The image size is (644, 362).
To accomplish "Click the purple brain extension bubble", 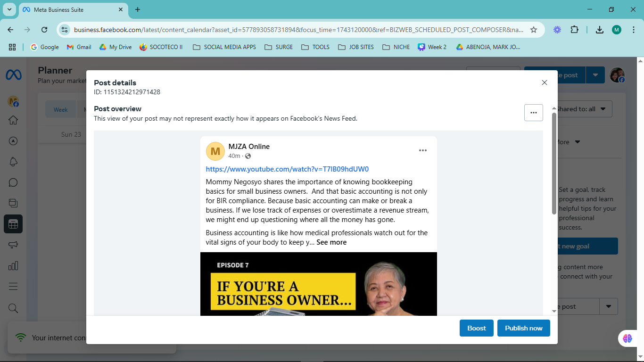I will [627, 338].
